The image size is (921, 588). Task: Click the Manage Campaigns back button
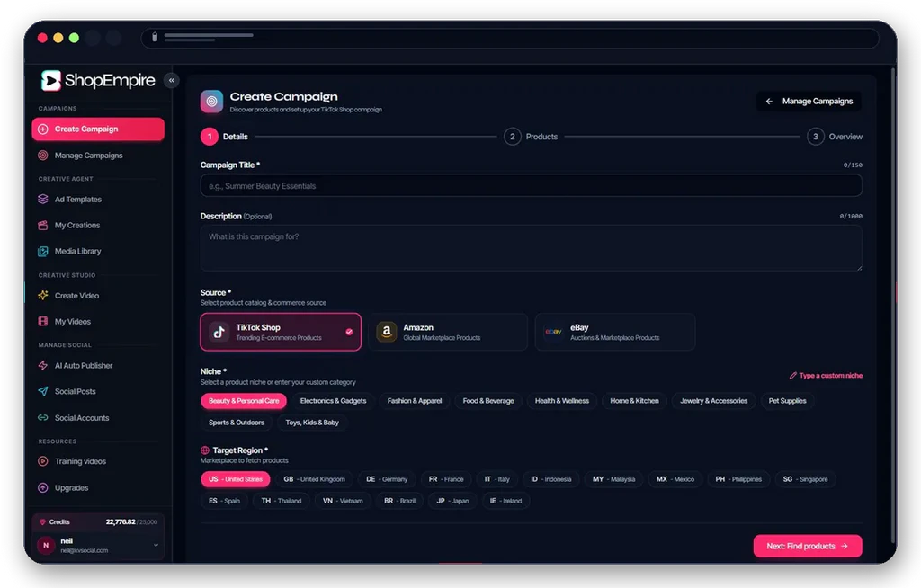click(x=809, y=102)
